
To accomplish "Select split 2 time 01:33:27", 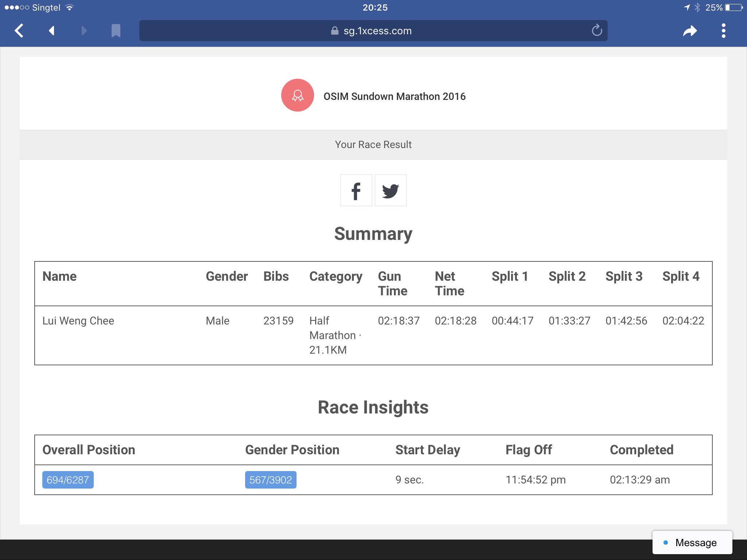I will click(569, 321).
